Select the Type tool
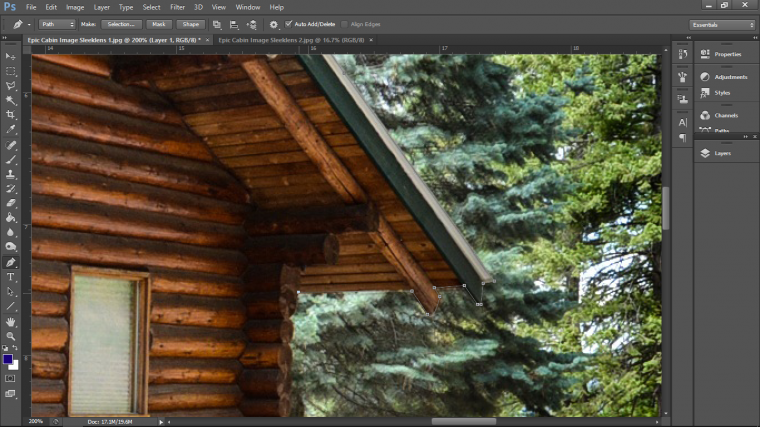This screenshot has height=427, width=760. [10, 277]
